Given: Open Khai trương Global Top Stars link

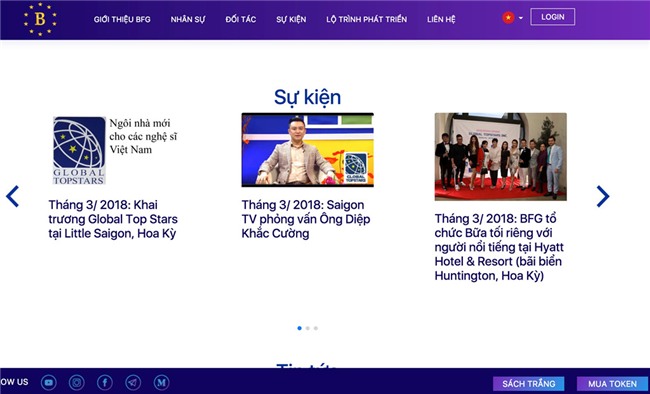Looking at the screenshot, I should tap(113, 219).
